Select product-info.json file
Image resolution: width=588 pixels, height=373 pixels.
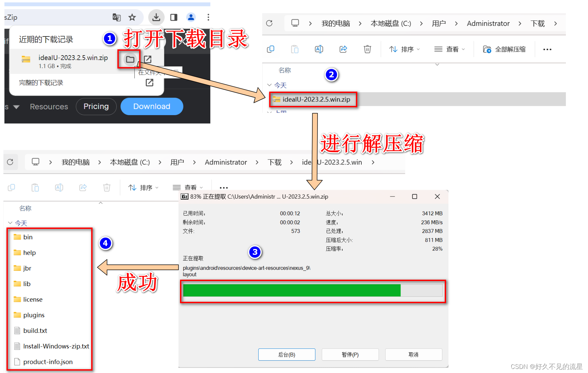point(43,362)
